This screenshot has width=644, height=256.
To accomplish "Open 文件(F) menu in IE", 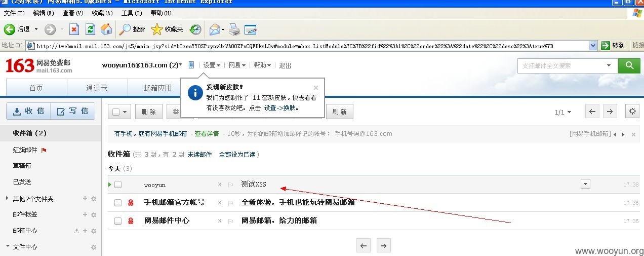I will click(x=14, y=13).
